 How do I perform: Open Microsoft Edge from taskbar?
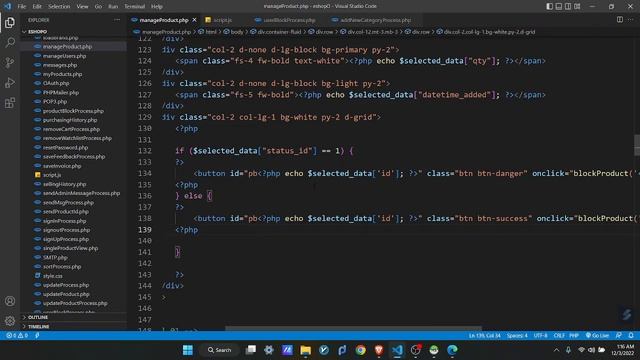tap(452, 350)
